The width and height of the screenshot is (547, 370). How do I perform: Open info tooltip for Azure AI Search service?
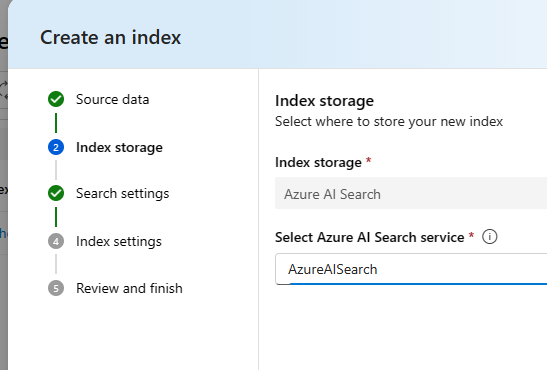489,237
